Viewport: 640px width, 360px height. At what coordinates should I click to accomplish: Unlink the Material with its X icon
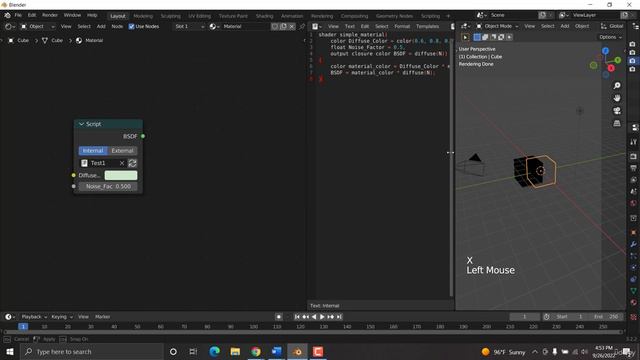coord(291,27)
